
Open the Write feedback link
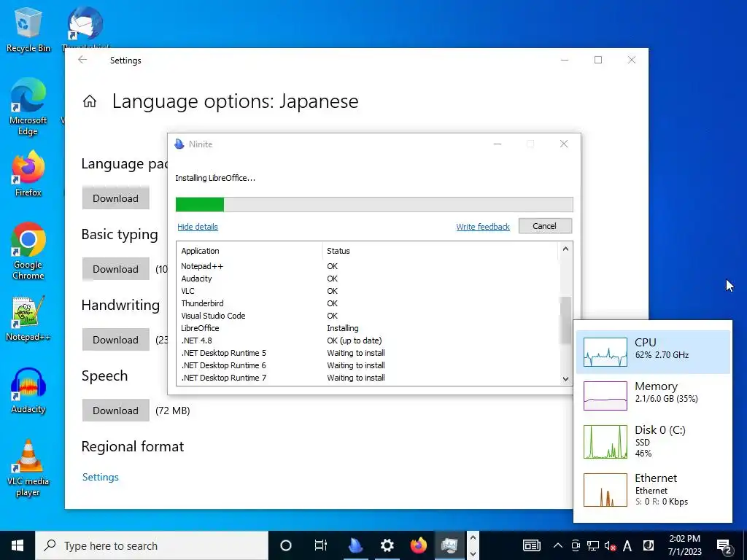[483, 227]
